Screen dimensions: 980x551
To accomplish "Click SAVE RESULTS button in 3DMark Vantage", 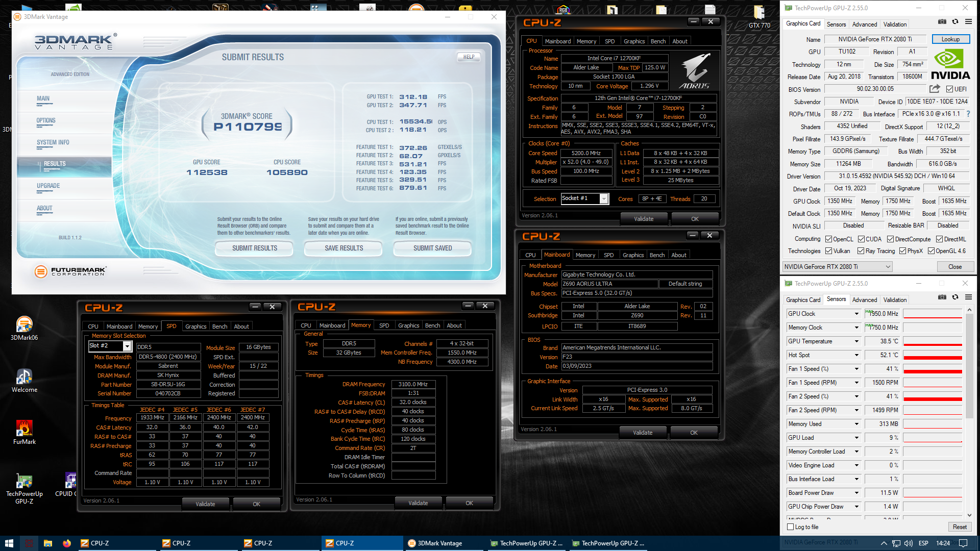I will (x=344, y=248).
